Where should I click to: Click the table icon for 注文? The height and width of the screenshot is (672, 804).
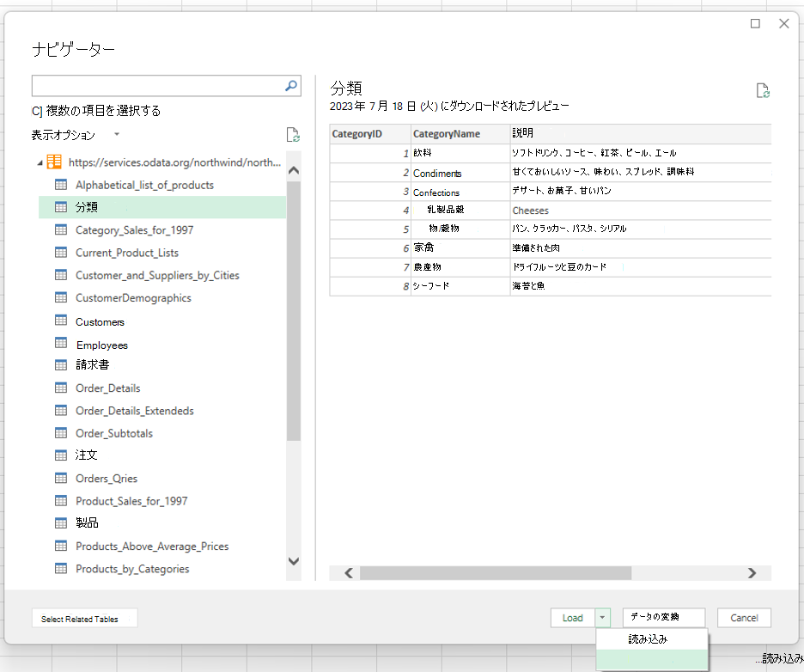(x=61, y=455)
